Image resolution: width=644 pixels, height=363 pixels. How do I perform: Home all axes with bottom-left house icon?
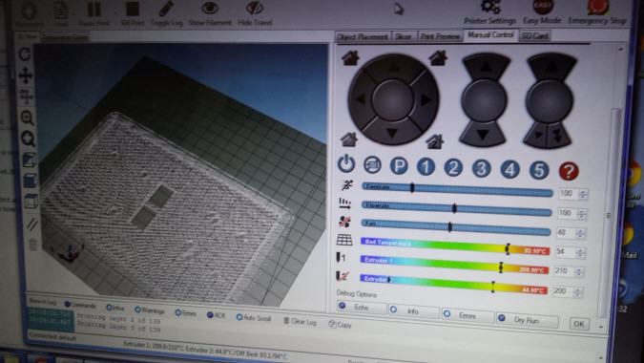coord(348,139)
